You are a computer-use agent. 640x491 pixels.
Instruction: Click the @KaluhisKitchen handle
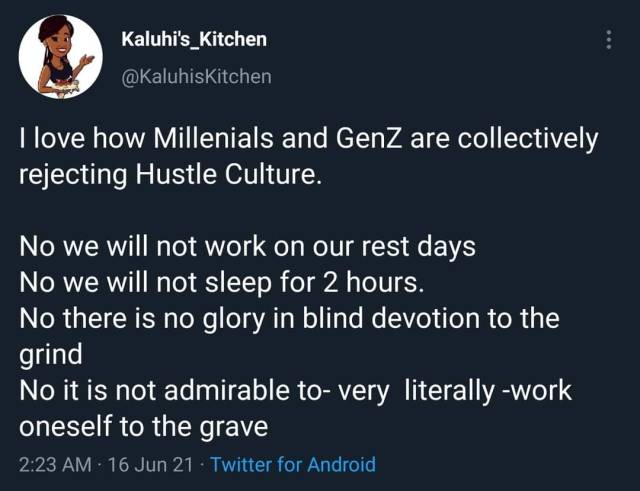(x=196, y=76)
